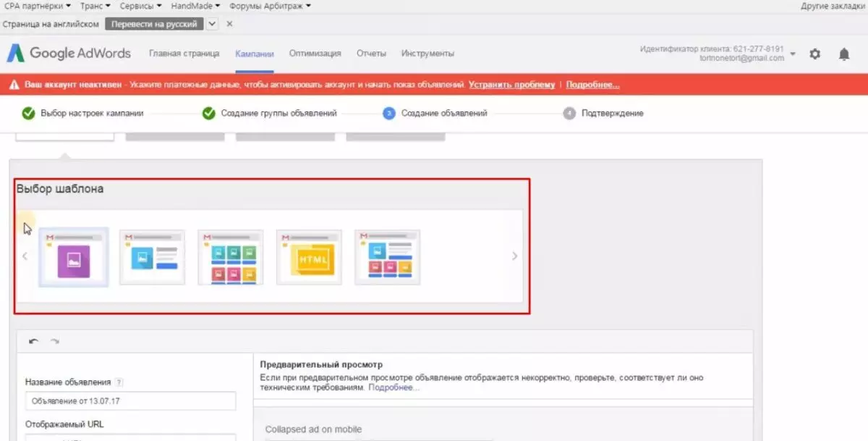Click the Создание объявлений step

pyautogui.click(x=435, y=113)
